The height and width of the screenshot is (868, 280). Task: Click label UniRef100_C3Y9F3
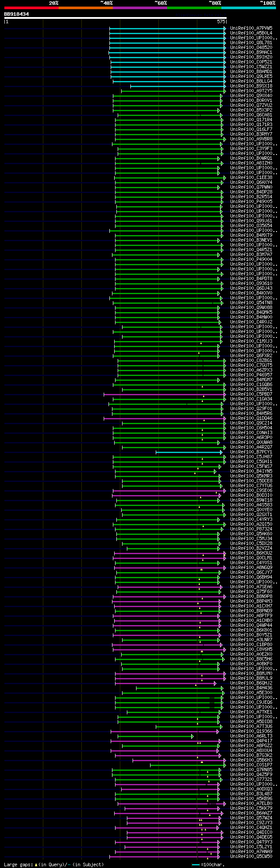click(251, 148)
